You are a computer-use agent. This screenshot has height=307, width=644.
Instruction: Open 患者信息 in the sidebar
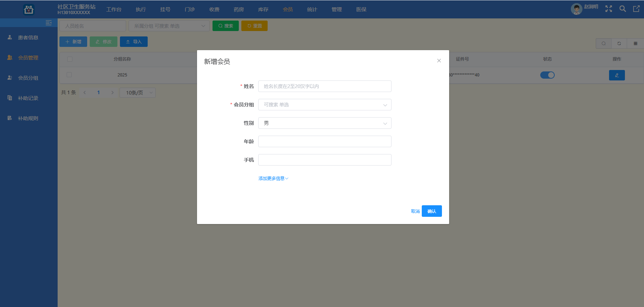[29, 38]
